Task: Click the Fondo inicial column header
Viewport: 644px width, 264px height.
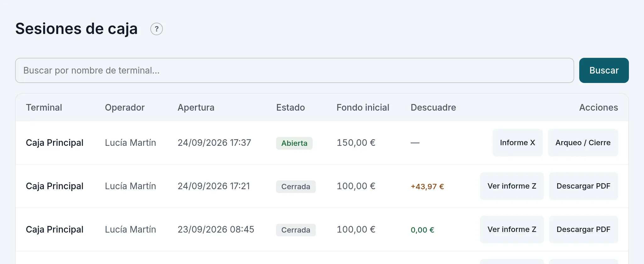Action: tap(363, 107)
